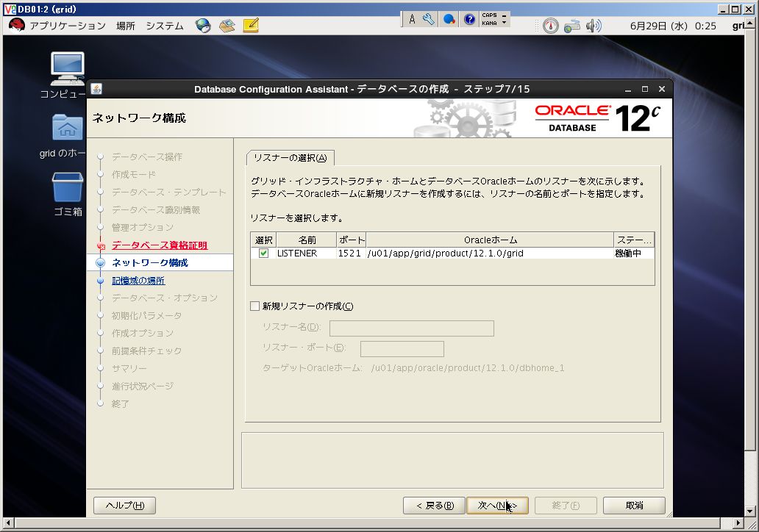Go to データベース資格証明 step link

tap(160, 245)
